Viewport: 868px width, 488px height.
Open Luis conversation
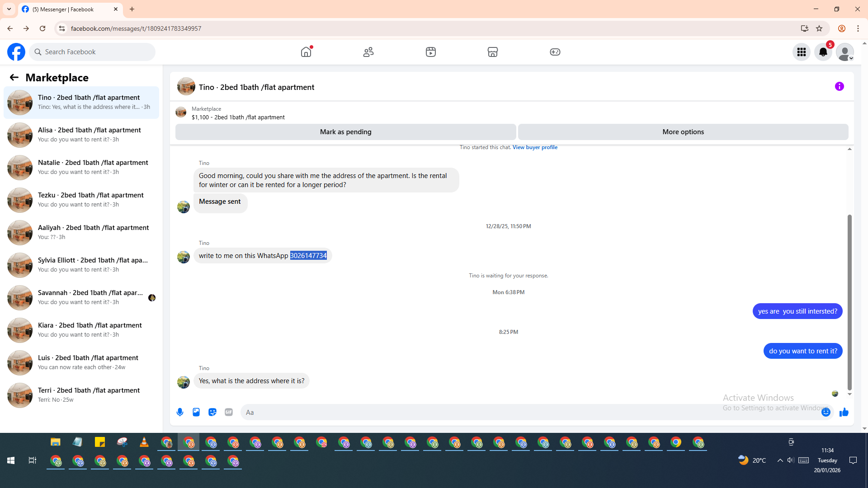click(x=81, y=363)
